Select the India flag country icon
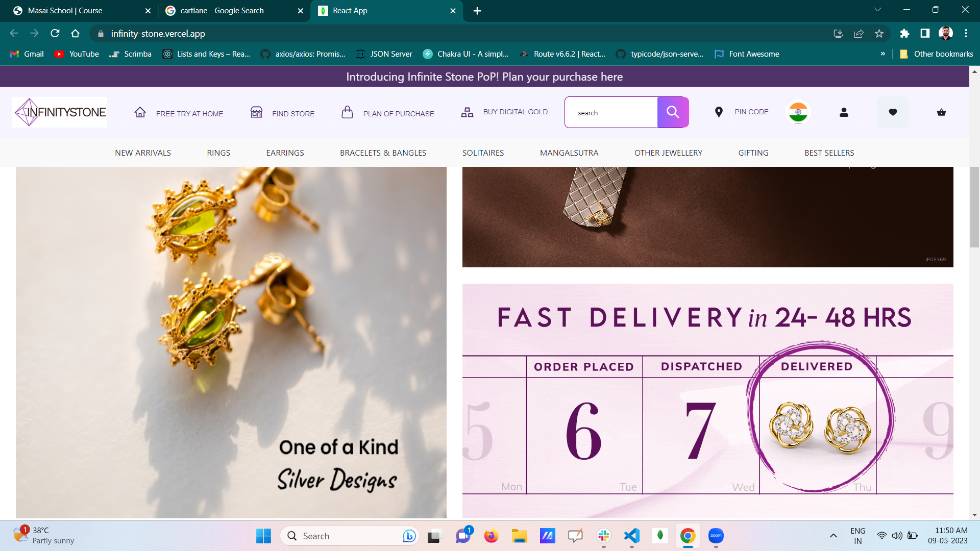The image size is (980, 551). click(x=798, y=112)
